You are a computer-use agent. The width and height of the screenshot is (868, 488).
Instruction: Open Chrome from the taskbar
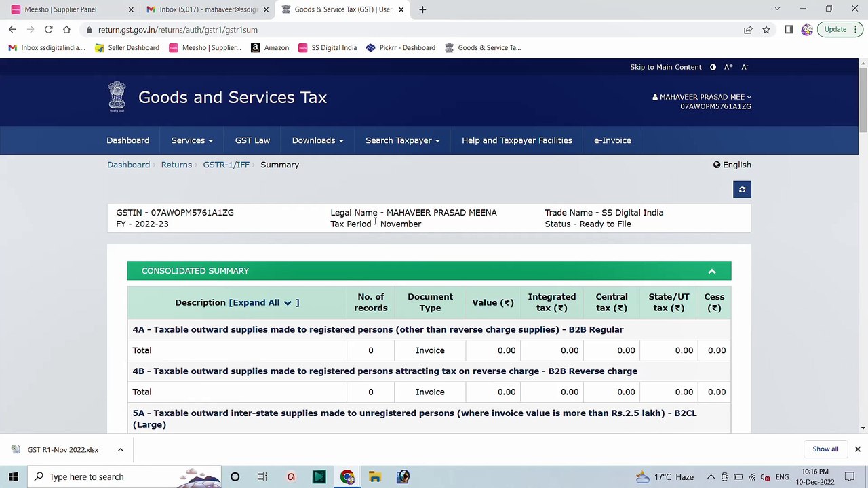[347, 477]
